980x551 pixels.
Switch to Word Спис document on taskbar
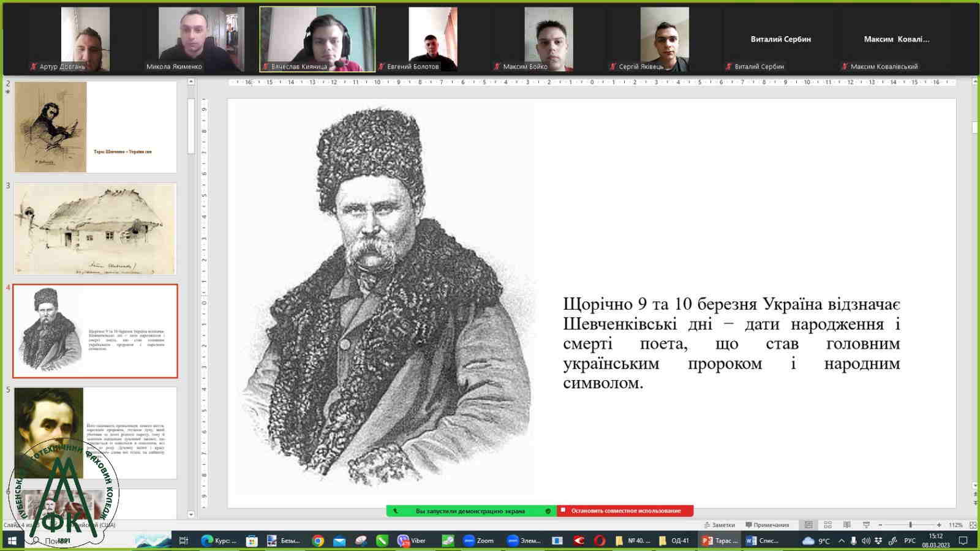pos(763,541)
